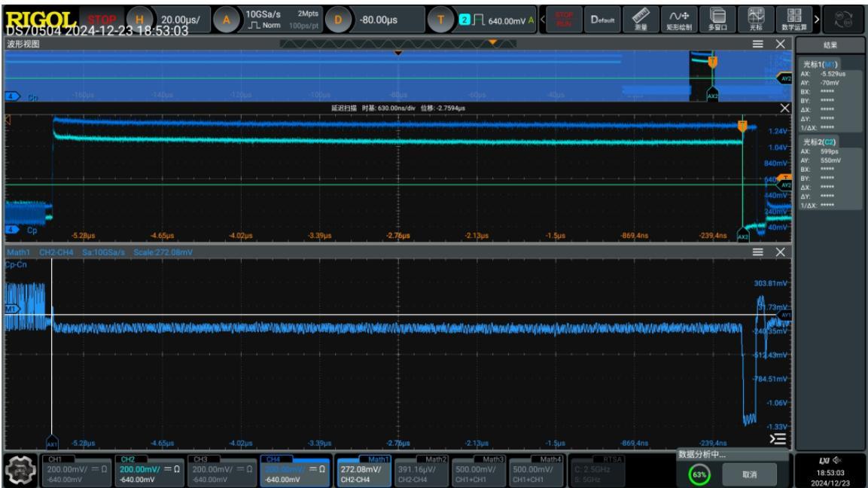Click the Default button

tap(602, 20)
